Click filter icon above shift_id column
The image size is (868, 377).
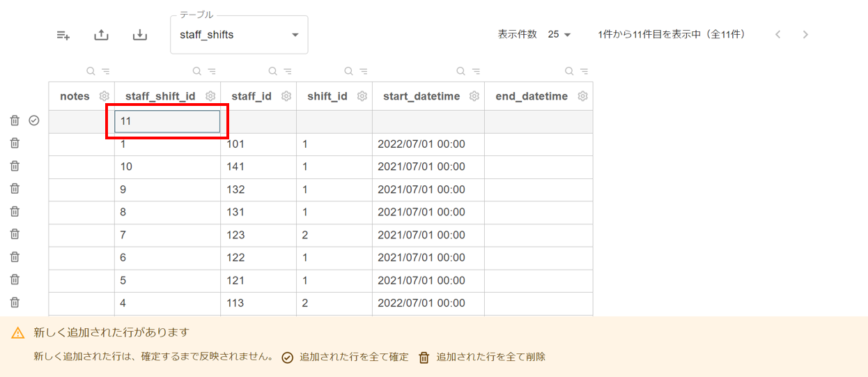point(364,71)
